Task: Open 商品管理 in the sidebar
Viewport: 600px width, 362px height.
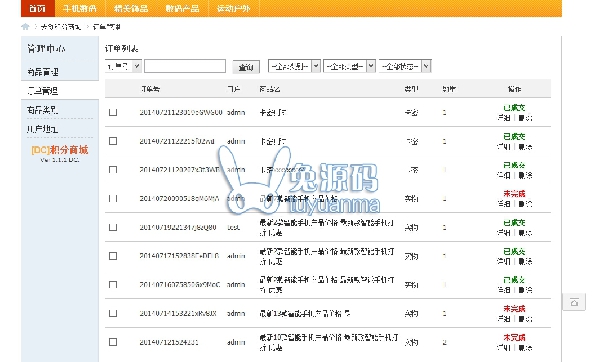Action: 43,72
